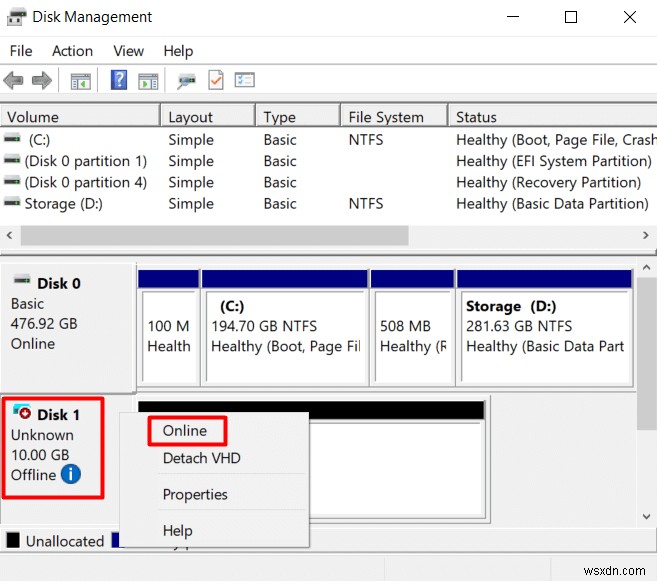
Task: Click the 476.92 GB size text of Disk 0
Action: pyautogui.click(x=44, y=324)
